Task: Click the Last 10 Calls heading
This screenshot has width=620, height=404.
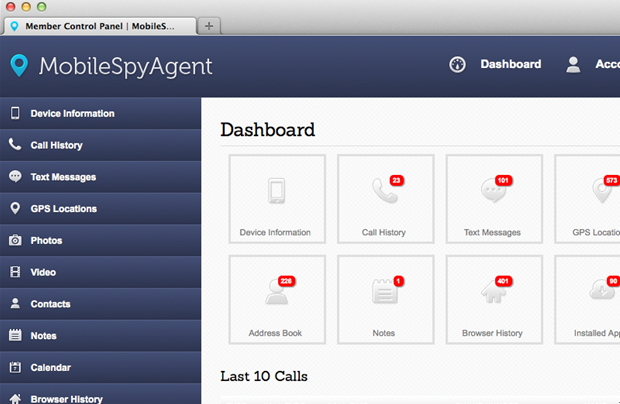Action: (x=264, y=376)
